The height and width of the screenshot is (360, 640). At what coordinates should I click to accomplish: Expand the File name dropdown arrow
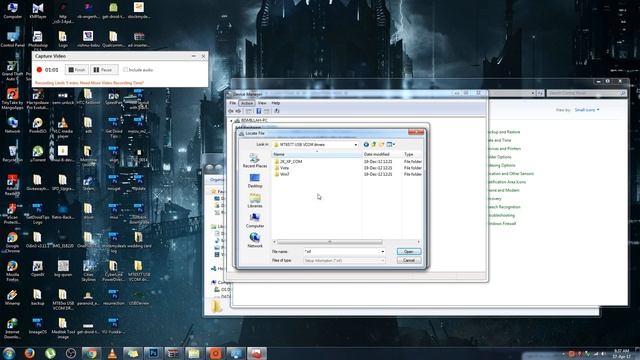click(382, 251)
